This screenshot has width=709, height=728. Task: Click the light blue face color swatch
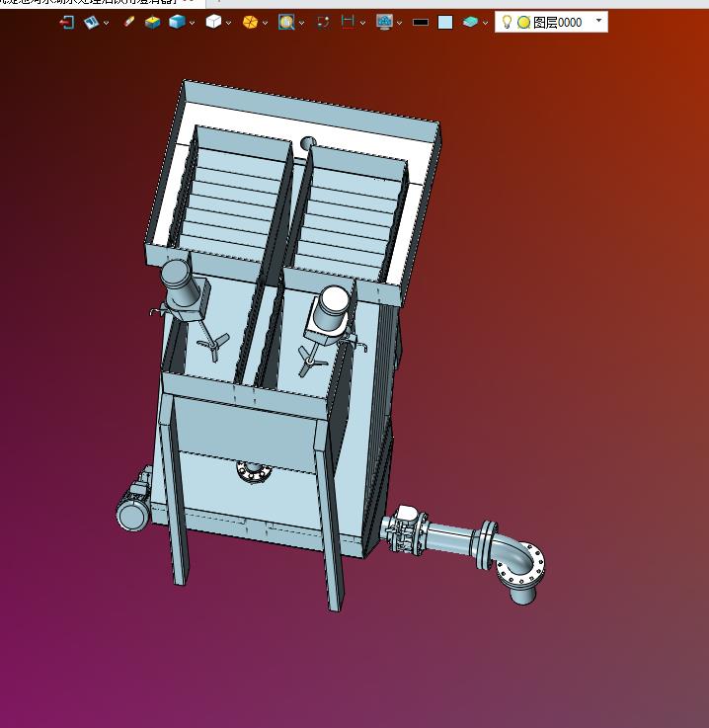click(x=445, y=23)
